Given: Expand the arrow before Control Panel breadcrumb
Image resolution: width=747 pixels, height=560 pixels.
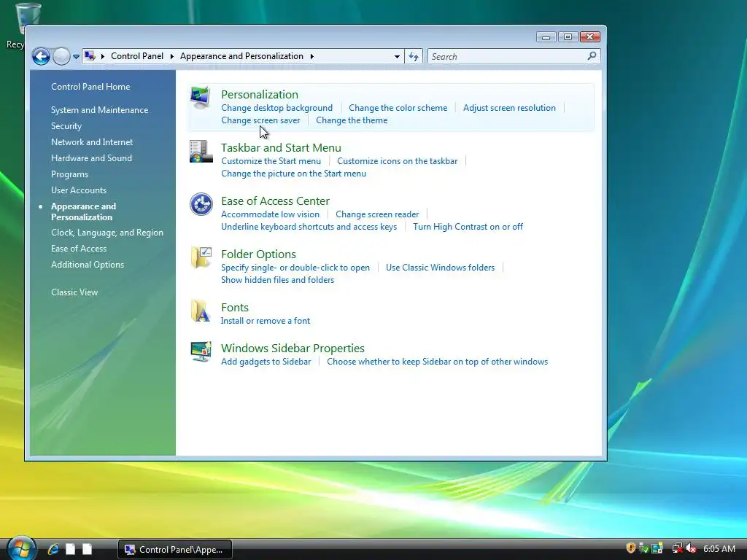Looking at the screenshot, I should point(102,56).
